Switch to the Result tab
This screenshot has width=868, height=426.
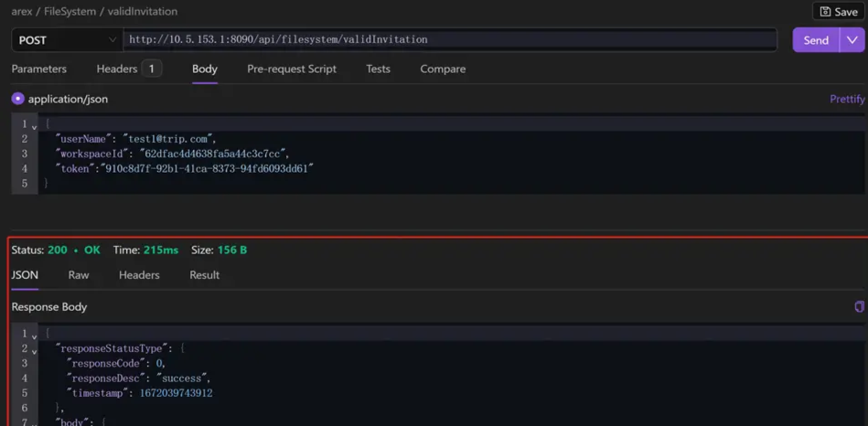click(x=204, y=274)
